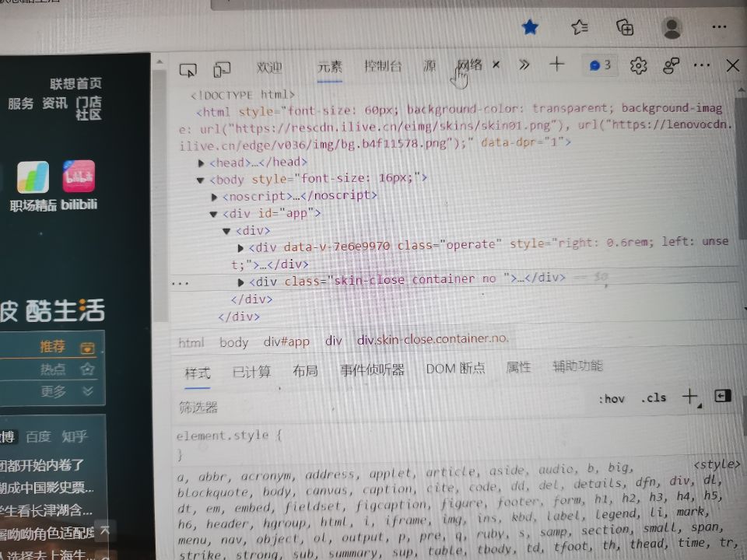Open the ellipsis actions for selected DOM row

pos(181,283)
